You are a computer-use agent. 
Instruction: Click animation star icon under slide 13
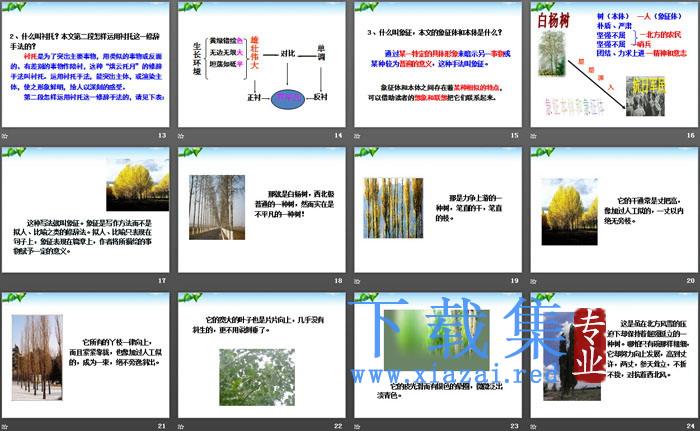(x=4, y=135)
